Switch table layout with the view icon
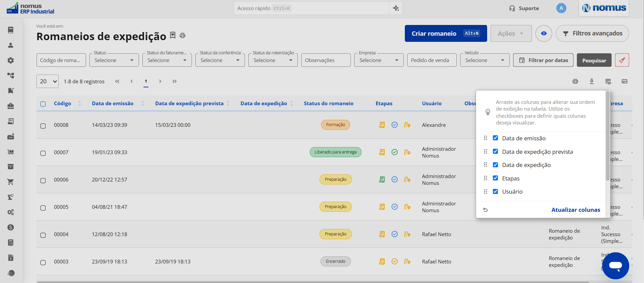The width and height of the screenshot is (644, 283). point(625,81)
